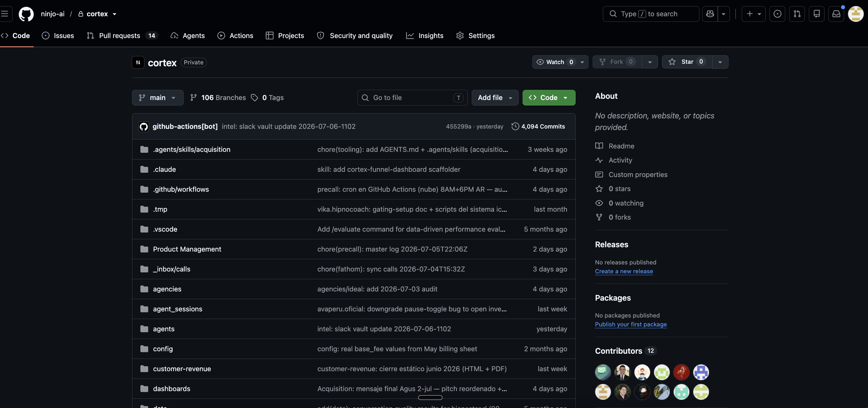Open first contributor avatar in Contributors

click(x=603, y=372)
